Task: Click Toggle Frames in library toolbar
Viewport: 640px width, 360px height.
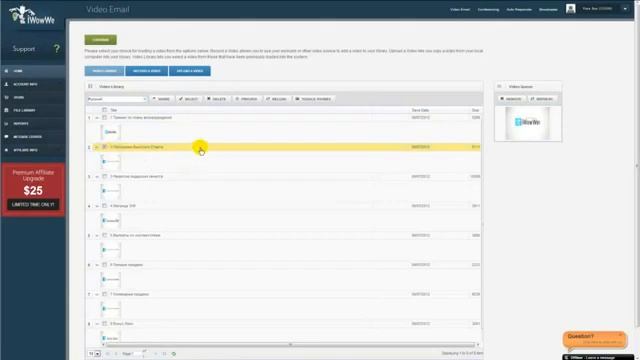Action: (313, 99)
